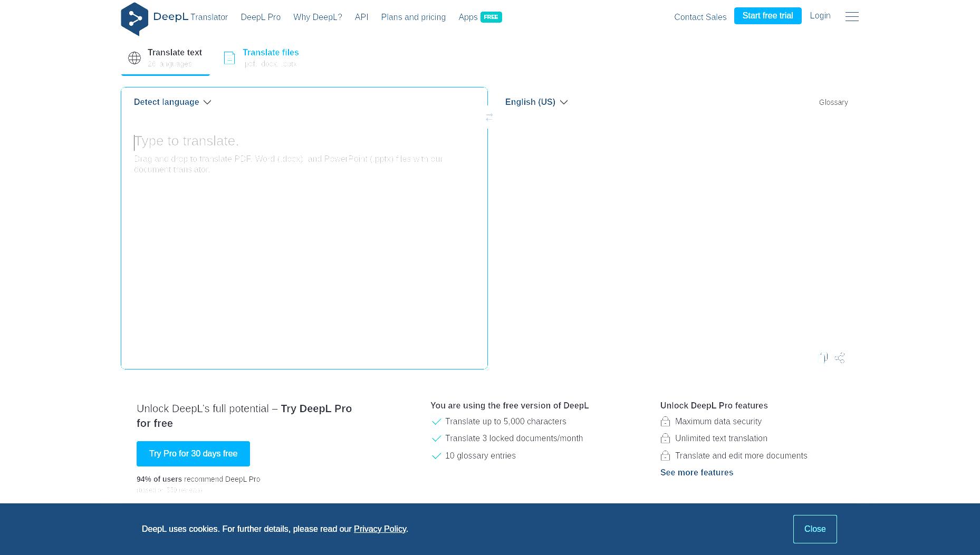This screenshot has height=555, width=980.
Task: Click 'You are using the free version of DeepL'
Action: [510, 406]
